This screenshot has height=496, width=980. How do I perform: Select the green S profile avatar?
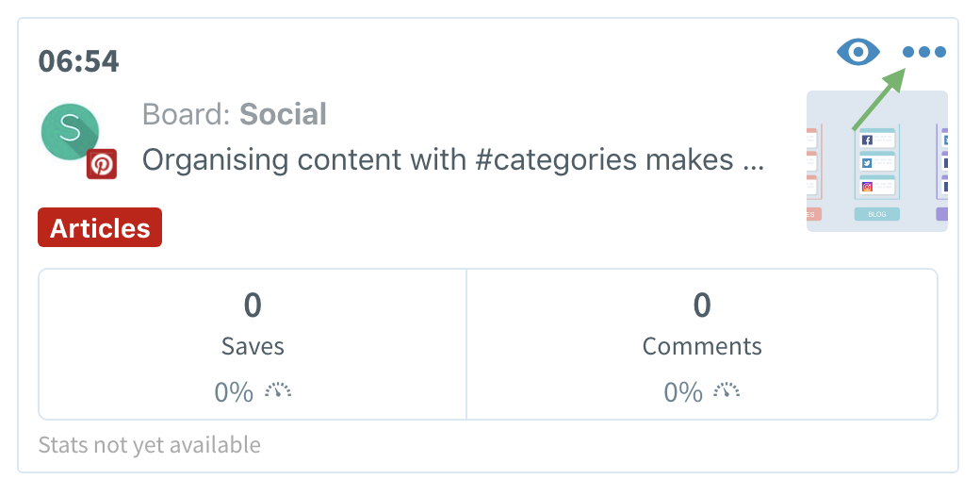point(70,132)
